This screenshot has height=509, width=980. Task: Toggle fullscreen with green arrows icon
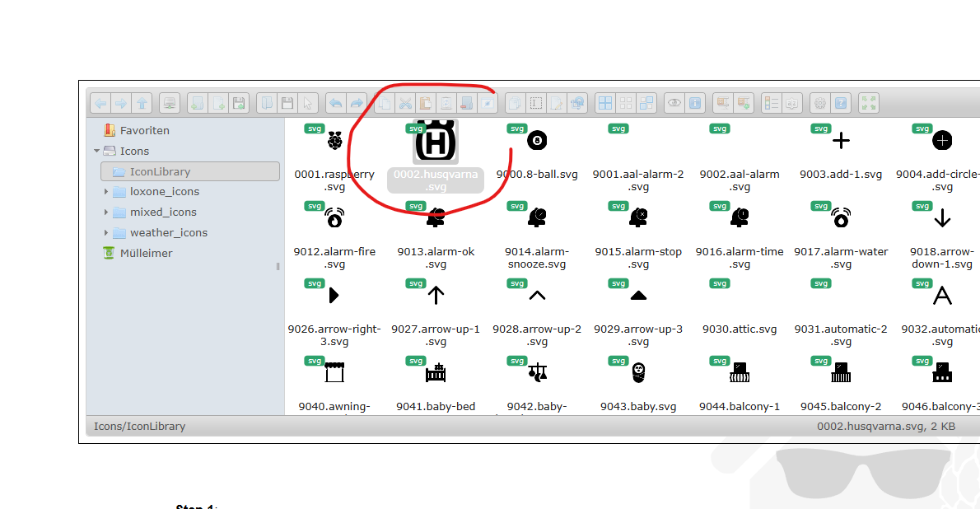coord(869,103)
